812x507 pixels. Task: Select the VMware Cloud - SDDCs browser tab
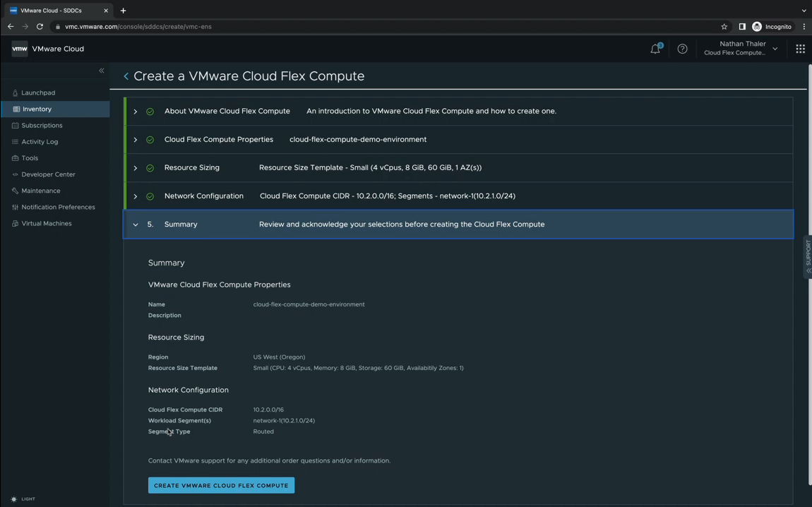pyautogui.click(x=57, y=11)
